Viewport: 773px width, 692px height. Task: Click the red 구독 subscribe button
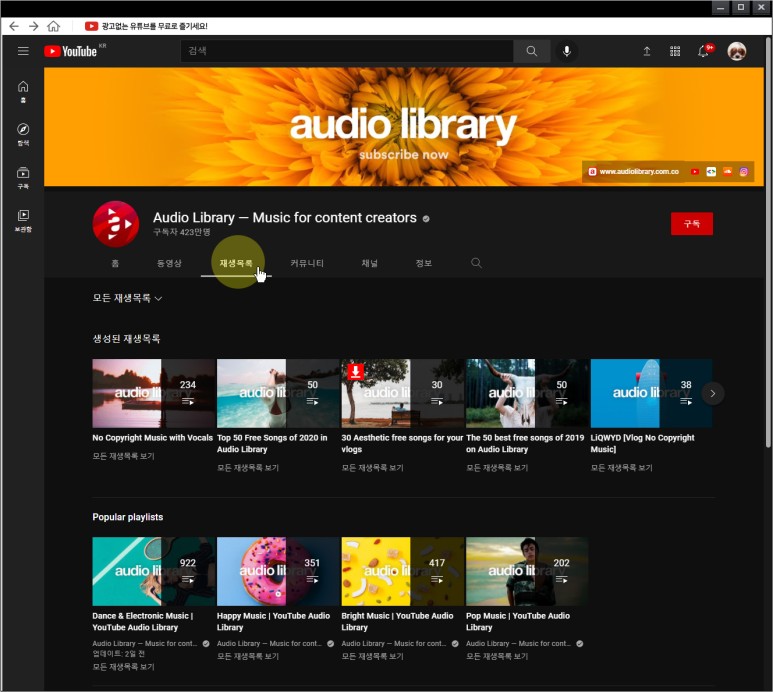pos(692,224)
